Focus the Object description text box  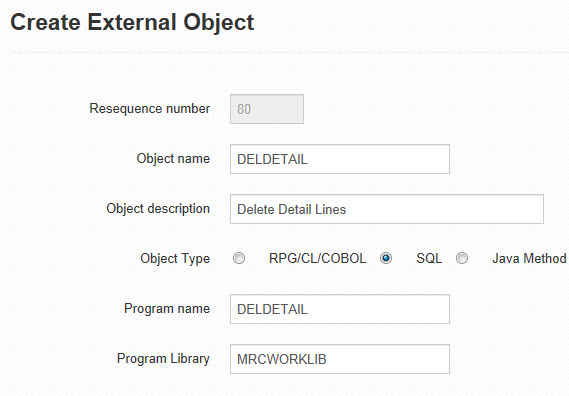pos(387,209)
